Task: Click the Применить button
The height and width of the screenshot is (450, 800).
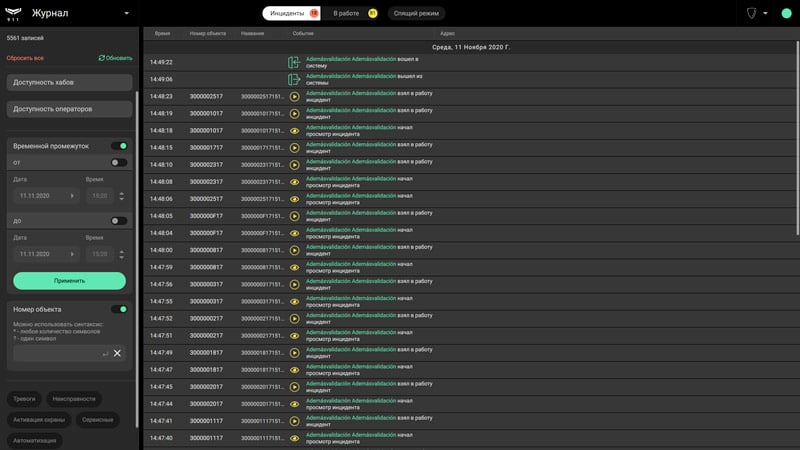Action: (69, 281)
